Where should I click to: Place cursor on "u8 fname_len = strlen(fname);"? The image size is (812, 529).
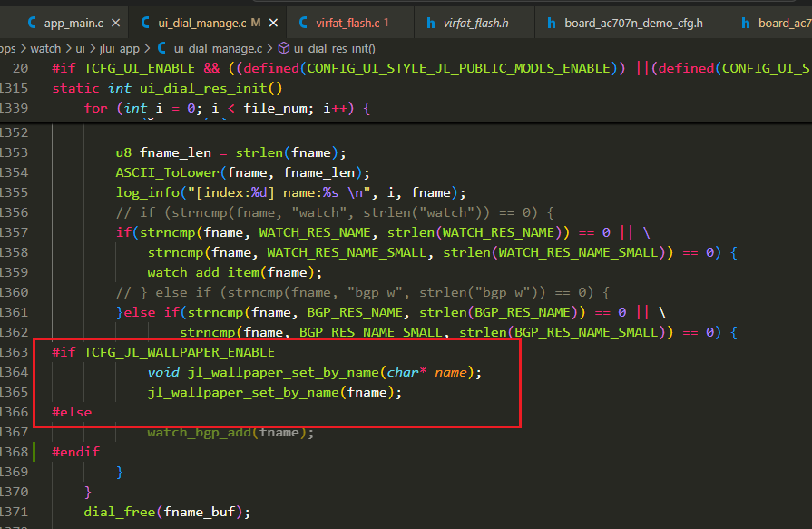coord(230,152)
